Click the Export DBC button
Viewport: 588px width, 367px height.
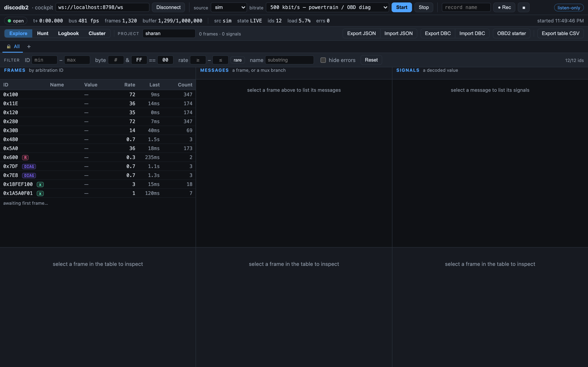tap(438, 33)
